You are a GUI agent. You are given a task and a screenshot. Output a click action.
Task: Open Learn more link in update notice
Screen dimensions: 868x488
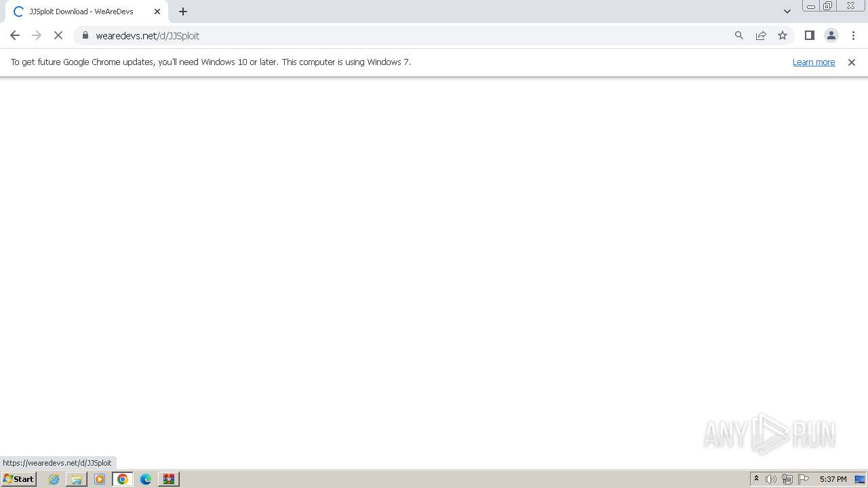coord(814,62)
